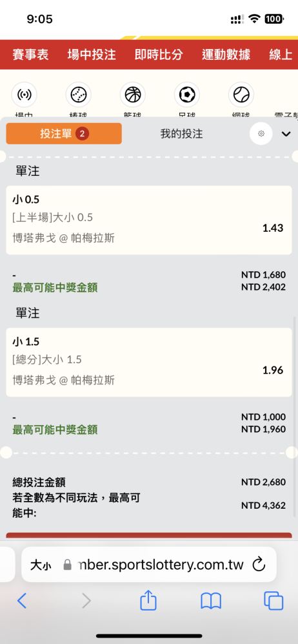Select the baseball sport icon
This screenshot has width=298, height=644.
pos(78,95)
